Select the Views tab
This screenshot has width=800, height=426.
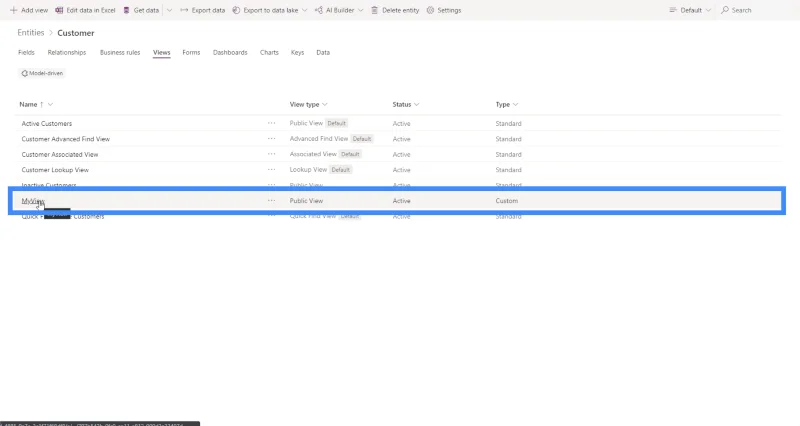[x=161, y=53]
